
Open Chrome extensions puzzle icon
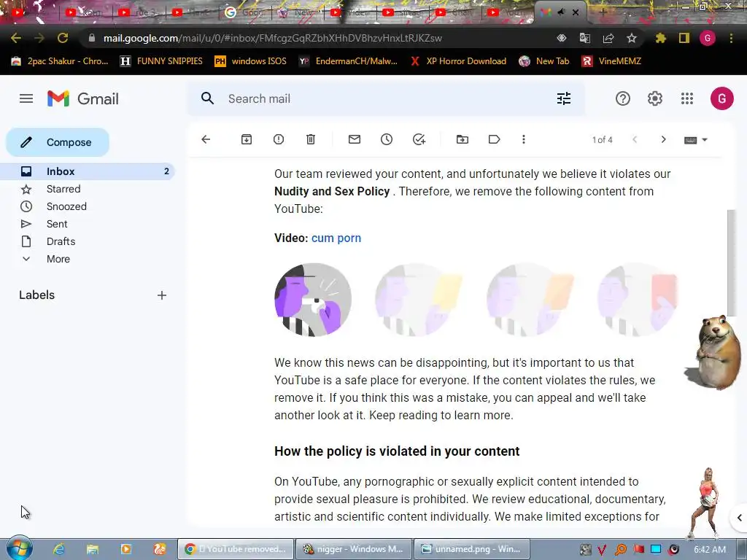click(660, 38)
